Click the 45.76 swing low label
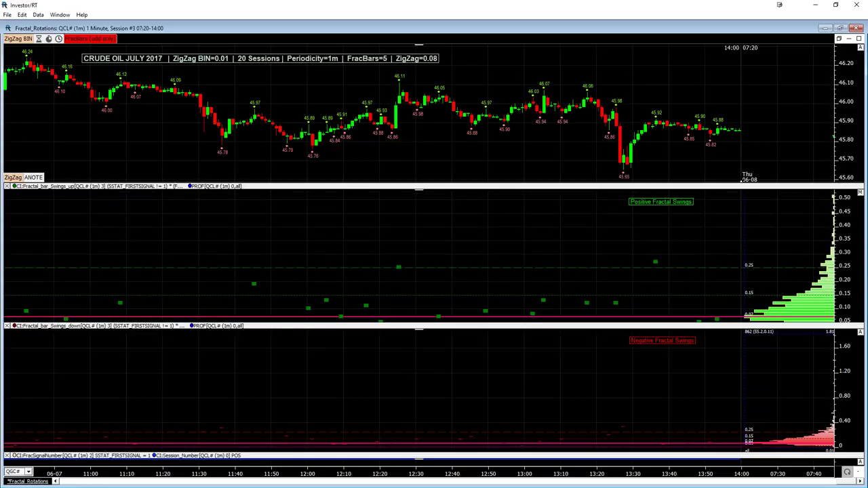 [313, 156]
